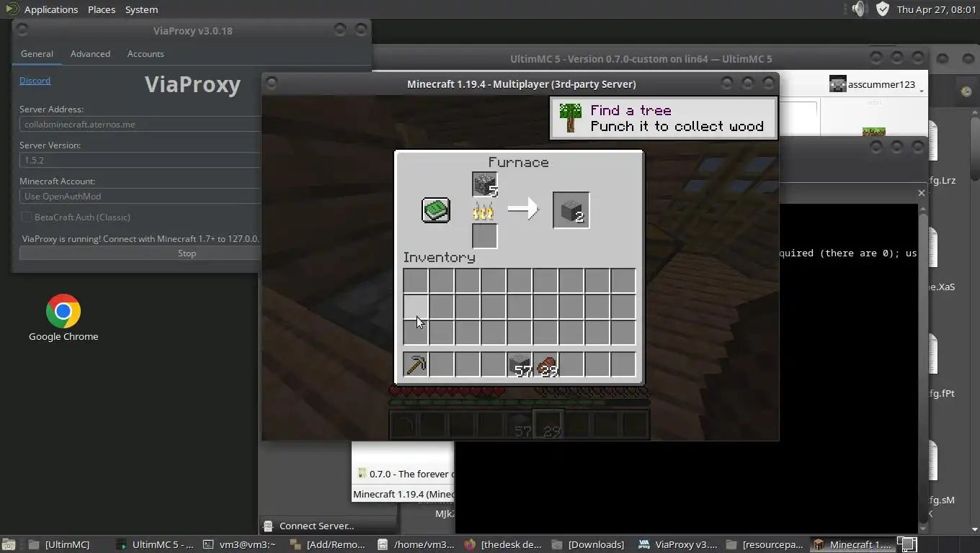Pick up the stack of 57 stone blocks
The height and width of the screenshot is (553, 980).
[520, 364]
